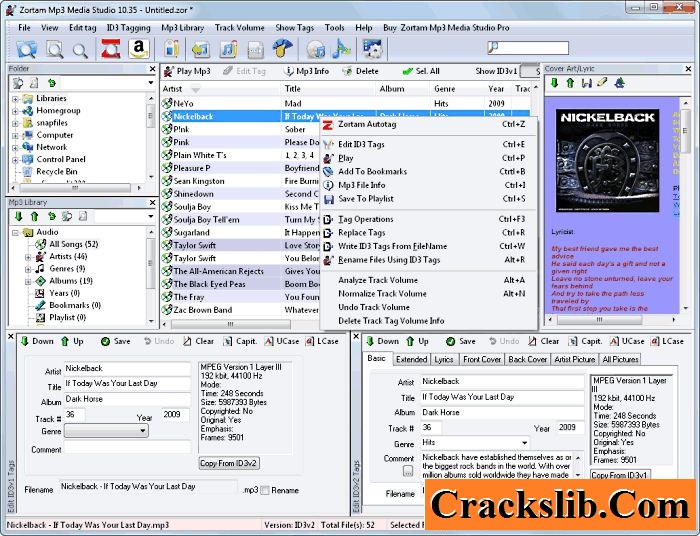
Task: Choose Edit ID3 Tags from context menu
Action: pos(429,144)
